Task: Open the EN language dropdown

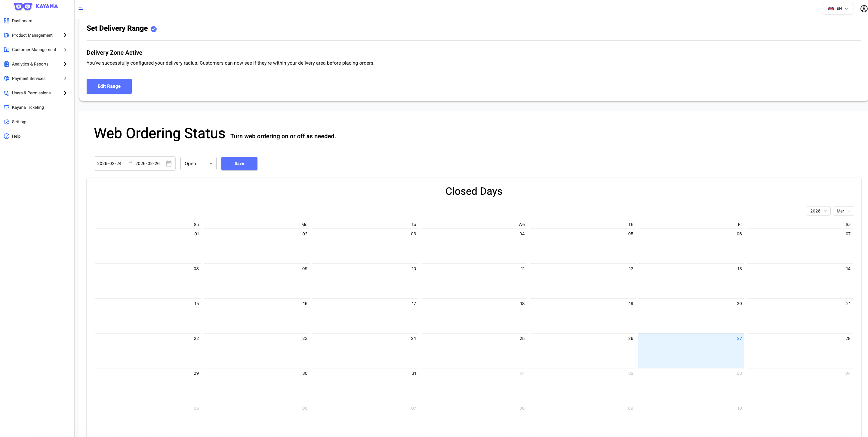Action: tap(838, 9)
